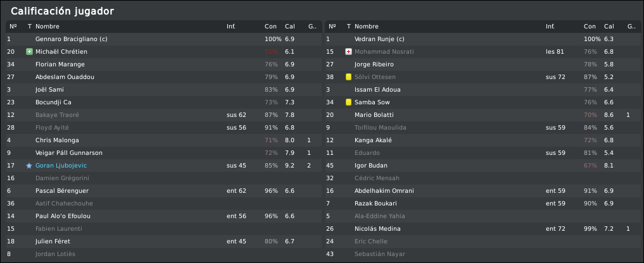The image size is (644, 263).
Task: Click the yellow card icon beside Samba Sow
Action: point(349,102)
